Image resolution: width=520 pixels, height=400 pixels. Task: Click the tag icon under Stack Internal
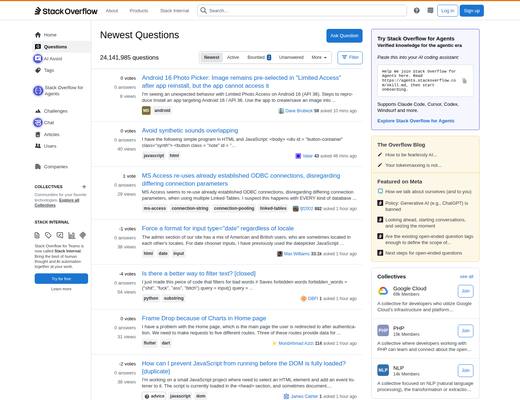click(48, 236)
